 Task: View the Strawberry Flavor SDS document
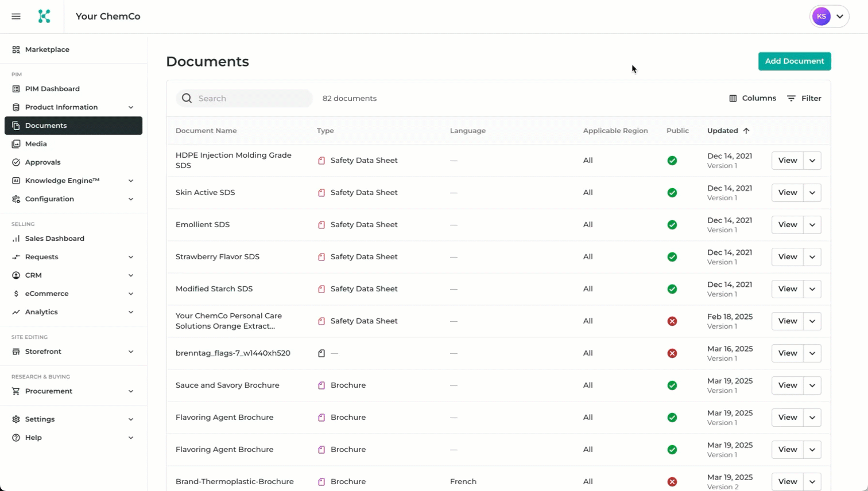tap(787, 257)
